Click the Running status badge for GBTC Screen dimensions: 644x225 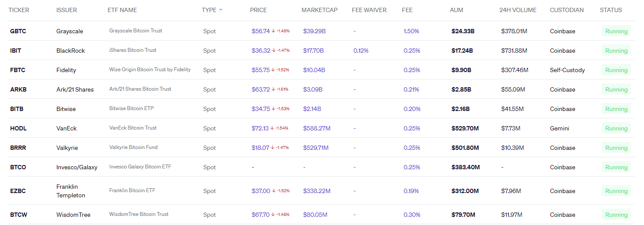tap(616, 31)
